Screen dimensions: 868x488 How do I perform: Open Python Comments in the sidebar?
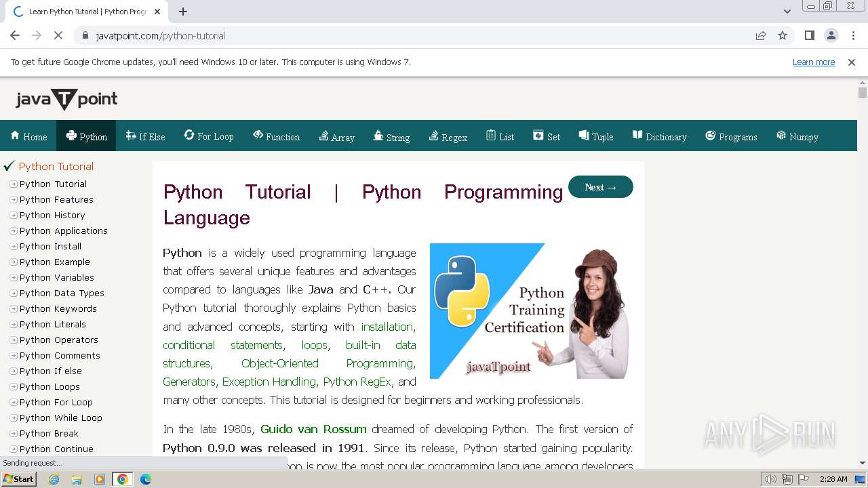pyautogui.click(x=60, y=356)
